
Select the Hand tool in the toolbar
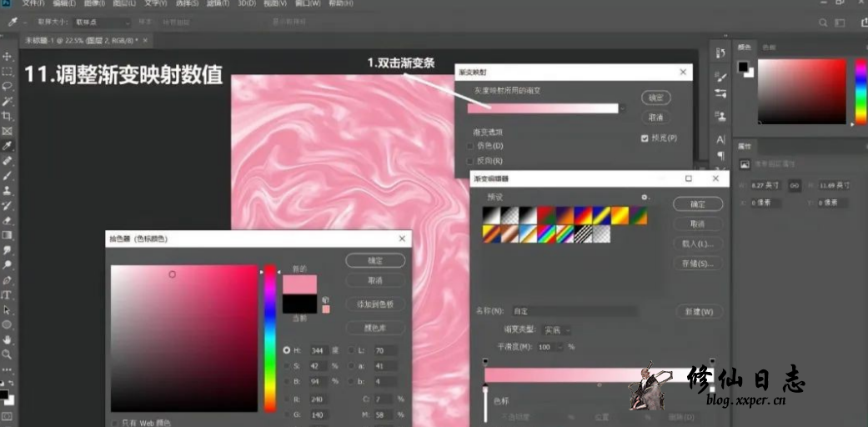click(x=7, y=339)
